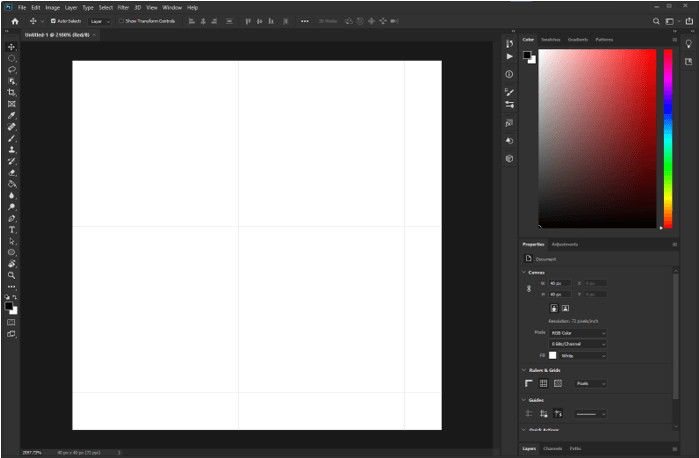
Task: Collapse the Canvas section in Properties
Action: coord(524,271)
